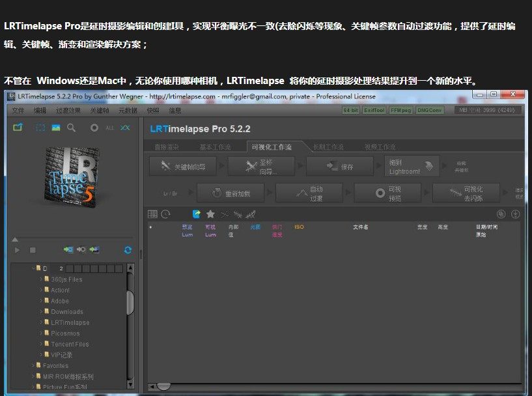
Task: Click the 自动过渡 button
Action: point(309,193)
